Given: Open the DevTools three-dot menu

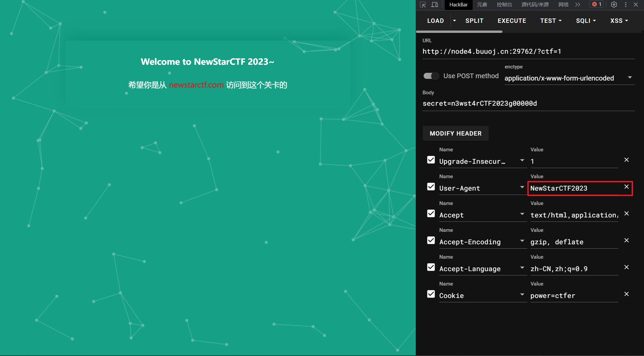Looking at the screenshot, I should click(x=626, y=5).
